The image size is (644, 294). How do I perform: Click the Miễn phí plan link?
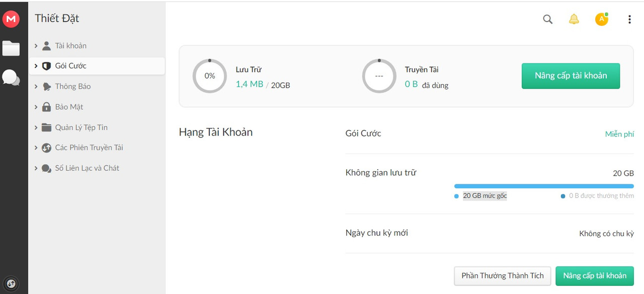[619, 134]
